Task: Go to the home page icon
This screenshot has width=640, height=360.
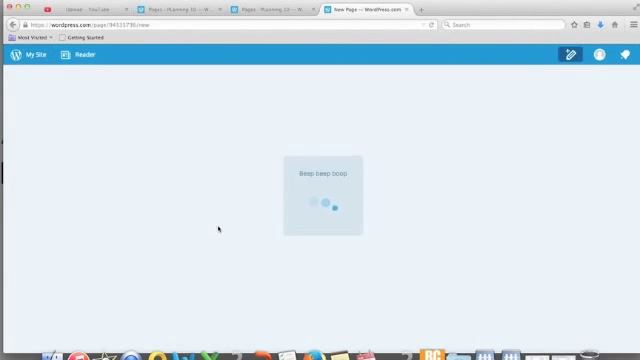Action: [615, 25]
